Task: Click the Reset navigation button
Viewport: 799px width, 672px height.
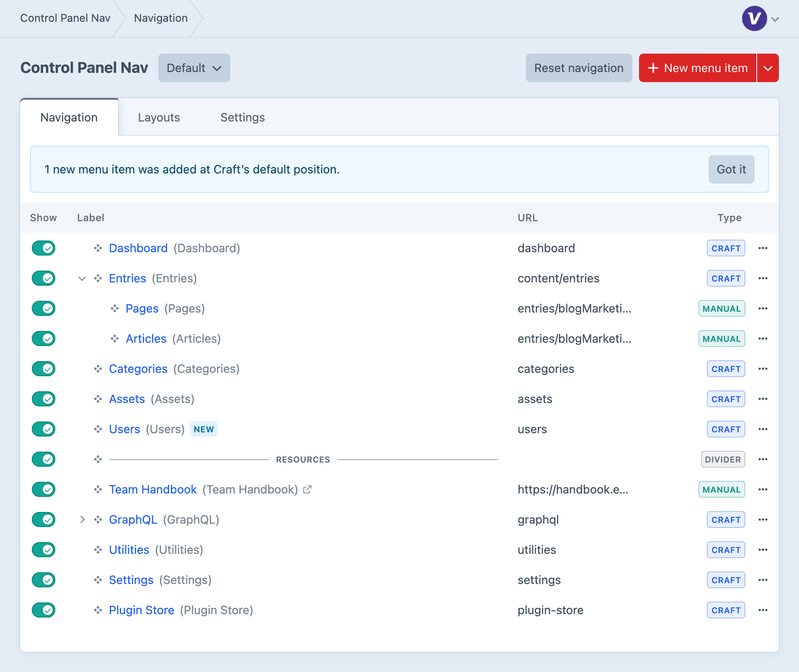Action: point(579,68)
